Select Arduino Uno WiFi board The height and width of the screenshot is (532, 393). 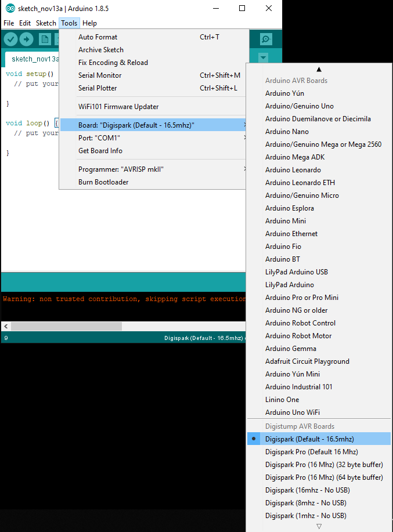pos(319,412)
